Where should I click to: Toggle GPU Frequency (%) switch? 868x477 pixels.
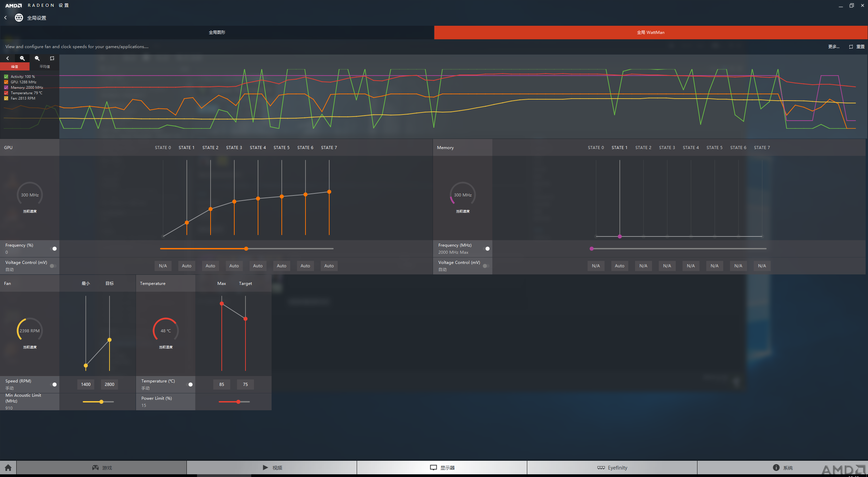[53, 249]
